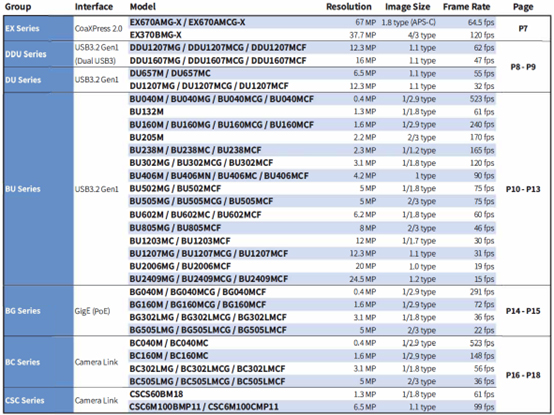Screen dimensions: 554x415
Task: Select the BC302LMG model row
Action: (x=312, y=369)
